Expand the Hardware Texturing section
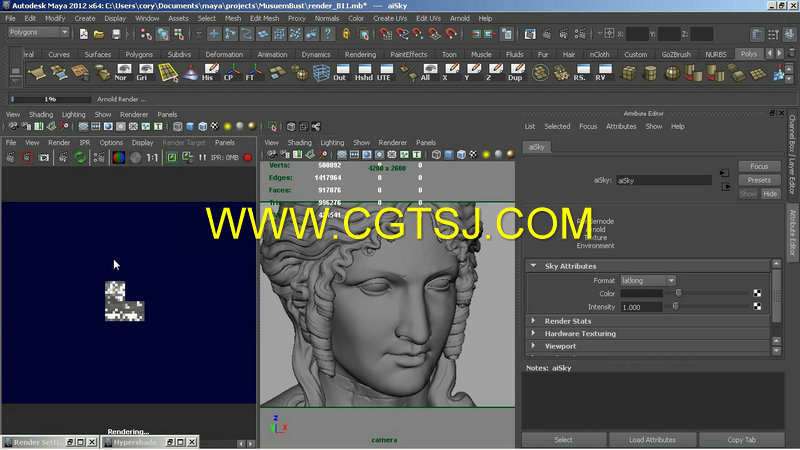 533,333
